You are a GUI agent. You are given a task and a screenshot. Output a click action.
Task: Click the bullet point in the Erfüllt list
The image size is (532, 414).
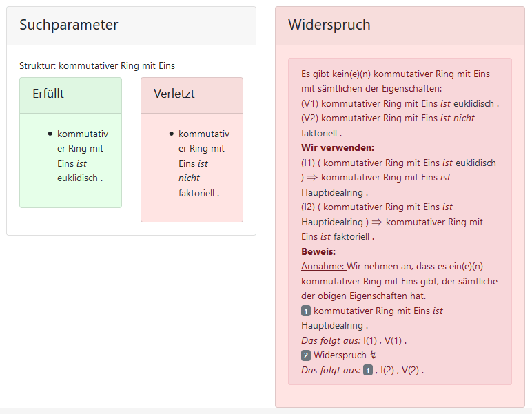(x=50, y=134)
